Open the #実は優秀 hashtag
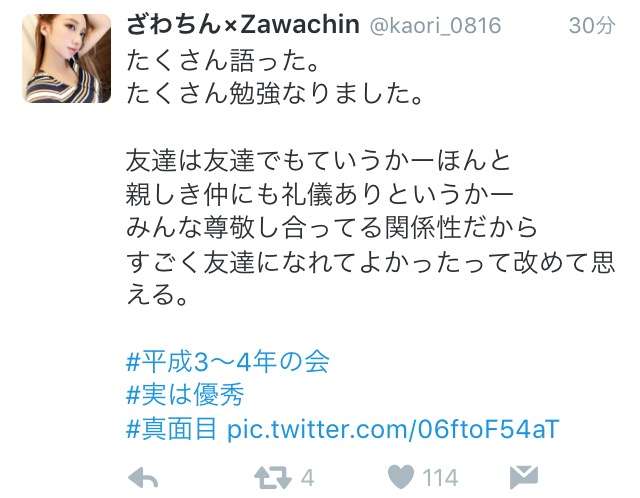This screenshot has width=640, height=498. click(186, 395)
